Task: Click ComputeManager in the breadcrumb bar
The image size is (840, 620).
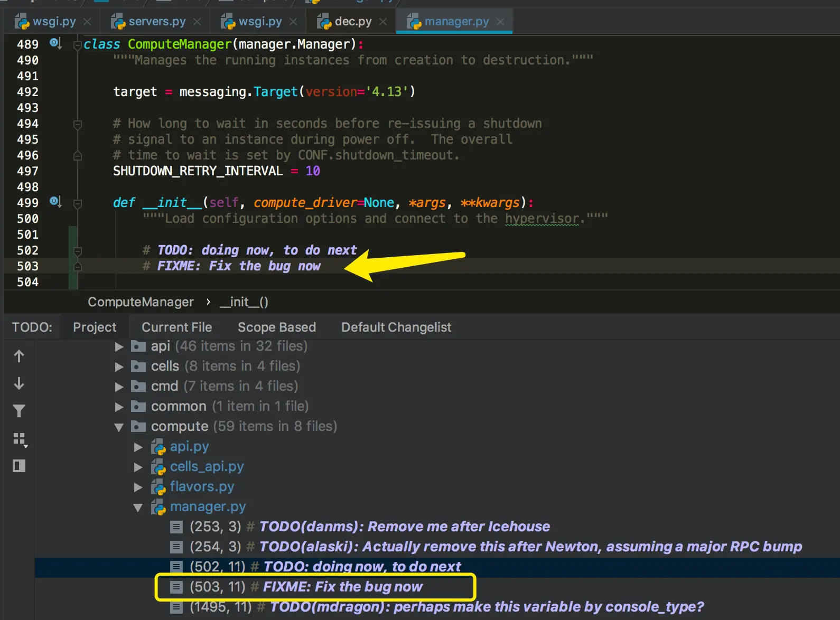Action: (x=141, y=302)
